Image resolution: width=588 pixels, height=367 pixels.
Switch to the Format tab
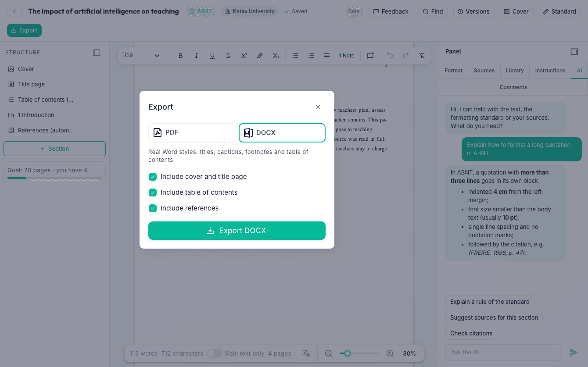(453, 71)
